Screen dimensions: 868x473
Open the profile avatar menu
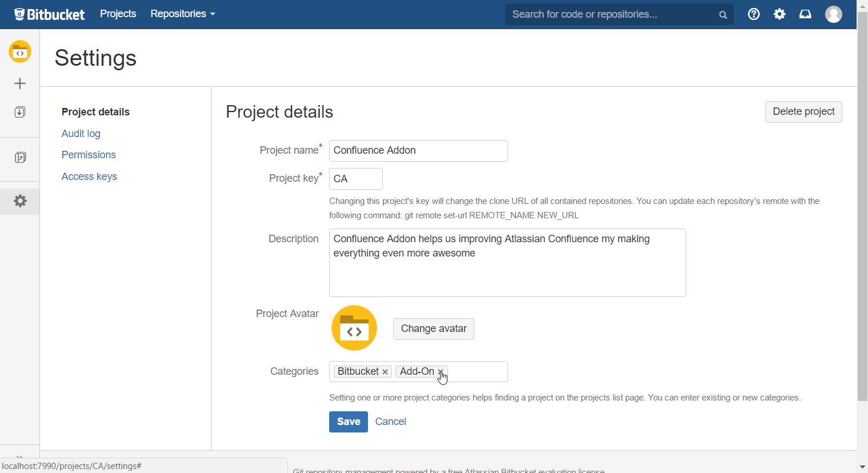coord(833,14)
